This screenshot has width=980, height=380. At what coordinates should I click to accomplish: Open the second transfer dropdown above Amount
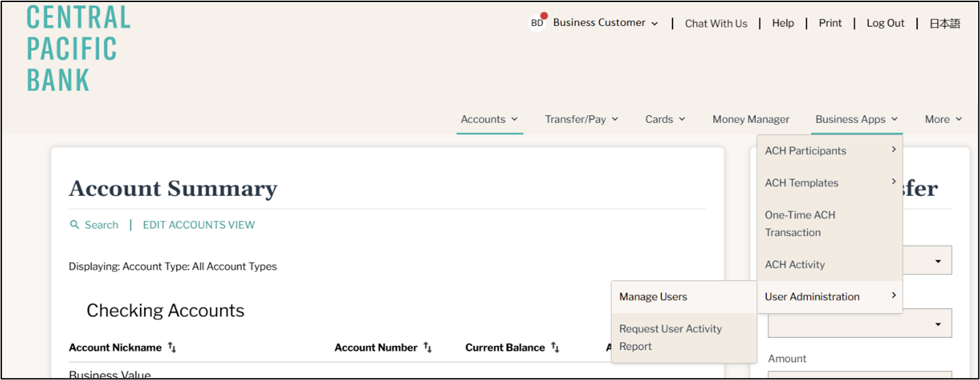[860, 323]
